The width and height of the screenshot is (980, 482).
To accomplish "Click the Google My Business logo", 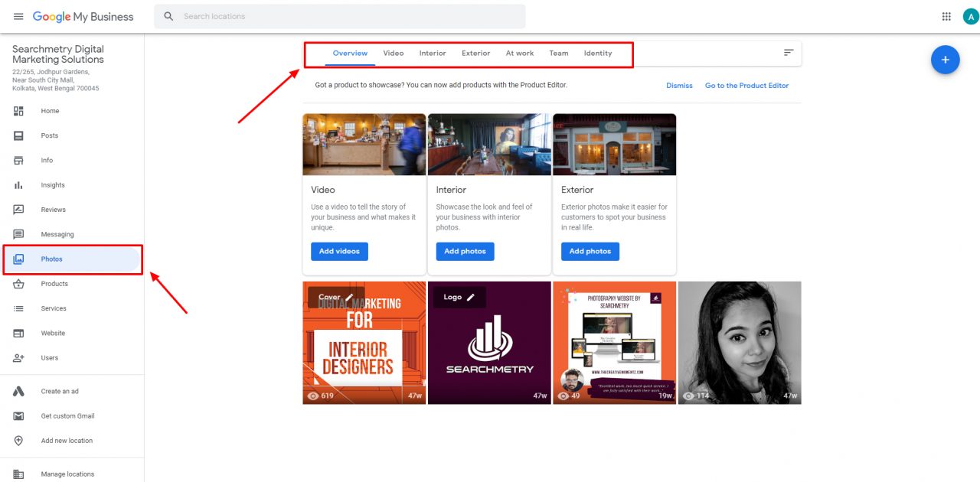I will coord(83,16).
